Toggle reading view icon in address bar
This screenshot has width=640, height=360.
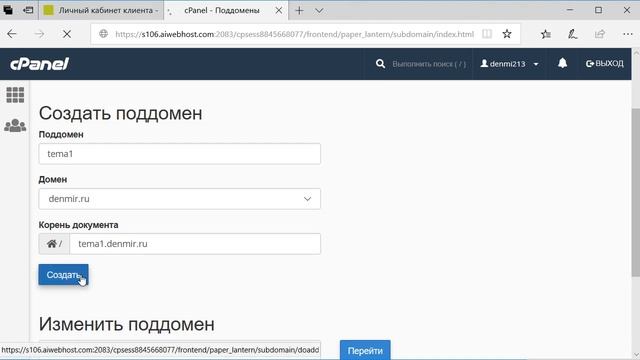click(487, 34)
